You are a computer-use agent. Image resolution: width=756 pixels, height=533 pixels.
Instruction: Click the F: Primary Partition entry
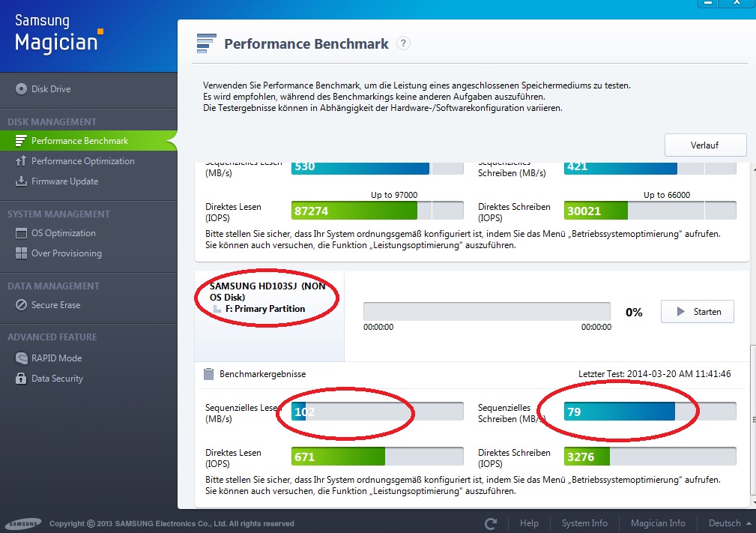coord(265,309)
